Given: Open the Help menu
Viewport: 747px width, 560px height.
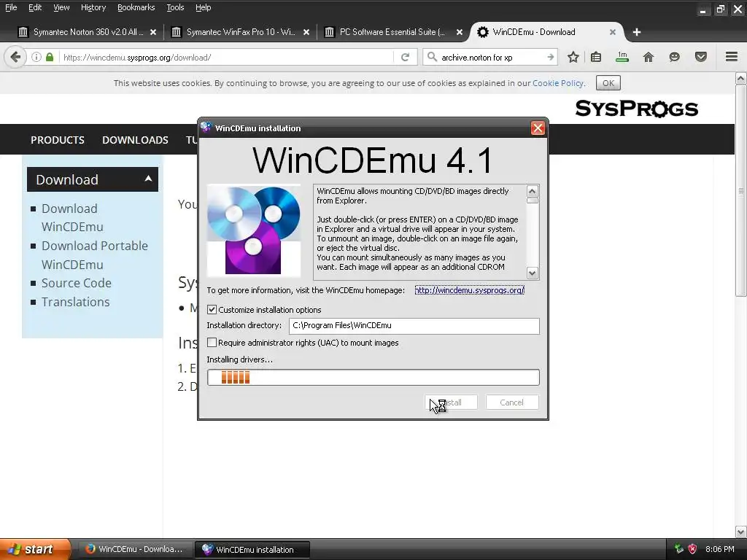Looking at the screenshot, I should tap(204, 7).
